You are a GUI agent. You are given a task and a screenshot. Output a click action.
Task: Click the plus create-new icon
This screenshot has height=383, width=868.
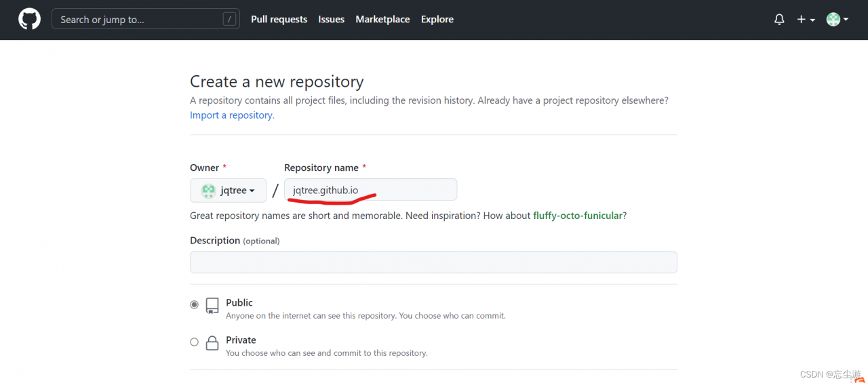pos(801,20)
